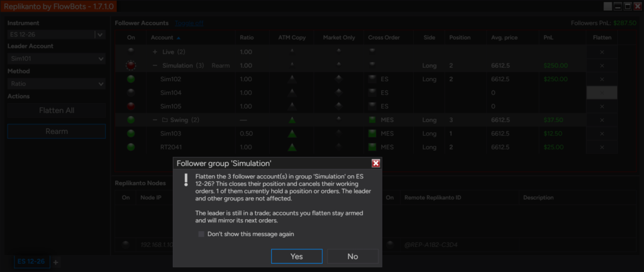The width and height of the screenshot is (644, 272).
Task: Click Flatten X for RT2041
Action: [x=602, y=147]
